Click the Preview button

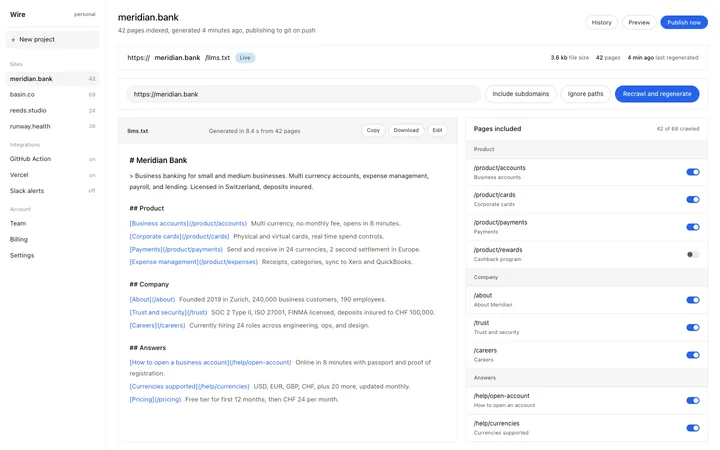[x=639, y=22]
